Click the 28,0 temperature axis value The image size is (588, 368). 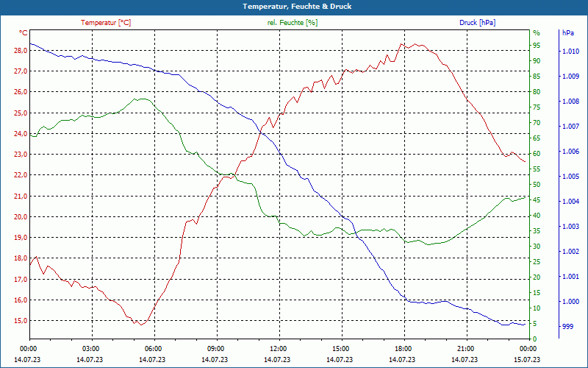21,51
